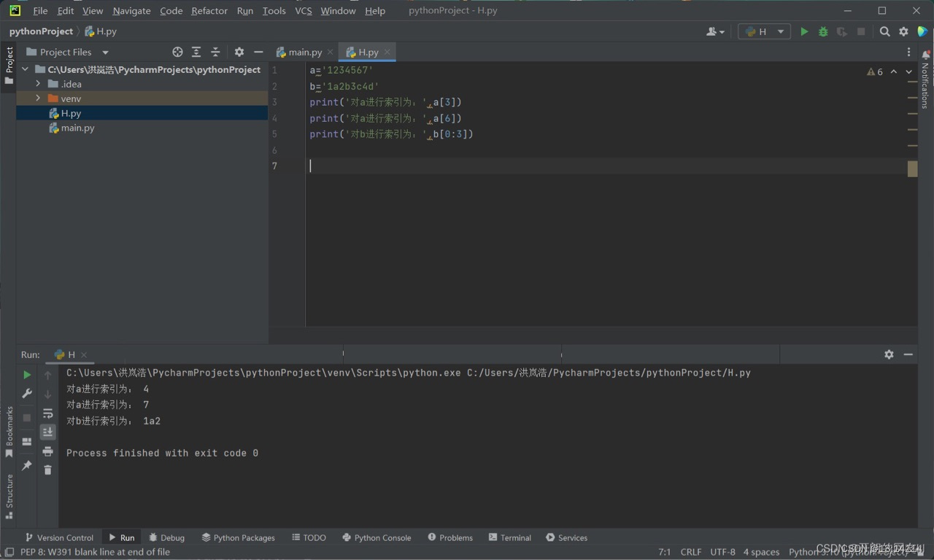934x560 pixels.
Task: Open the Problems tool window
Action: (x=450, y=537)
